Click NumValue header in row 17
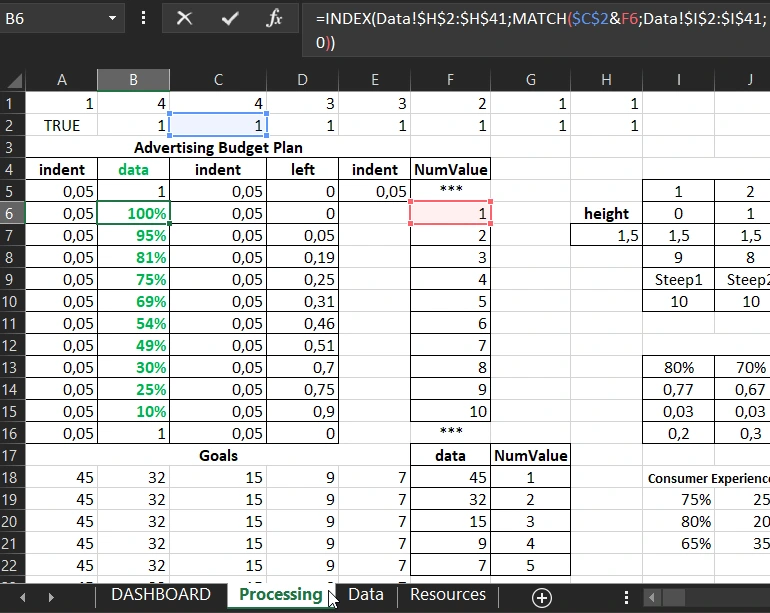The image size is (770, 613). point(530,455)
